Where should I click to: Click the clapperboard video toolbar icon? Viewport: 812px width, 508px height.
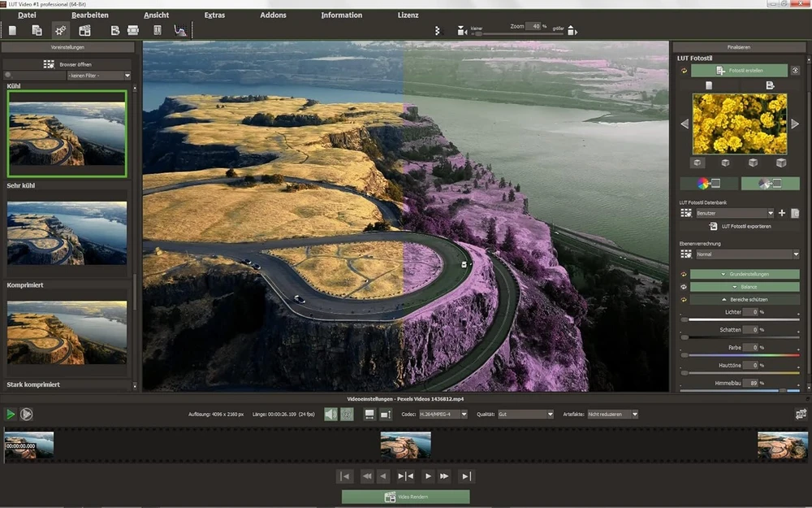(84, 31)
